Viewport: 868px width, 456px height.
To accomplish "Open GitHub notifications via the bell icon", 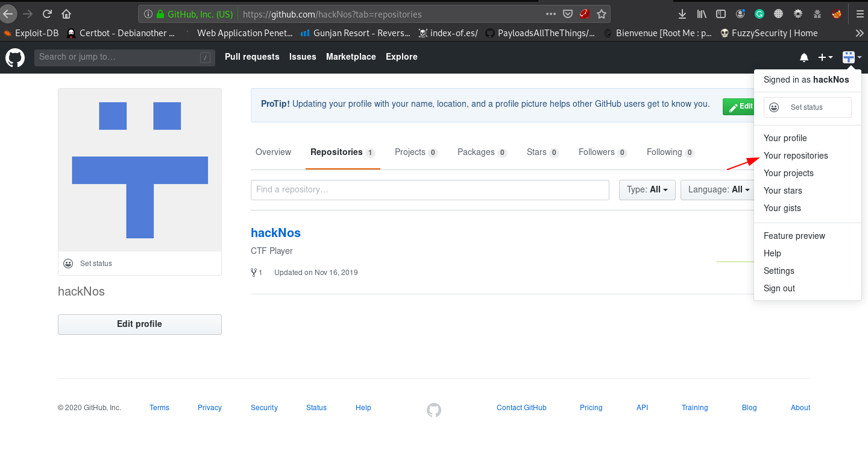I will (x=804, y=57).
